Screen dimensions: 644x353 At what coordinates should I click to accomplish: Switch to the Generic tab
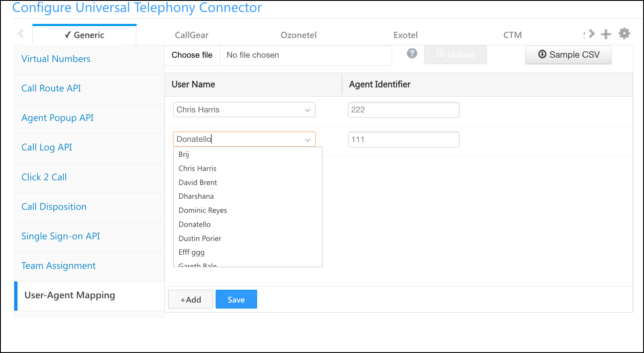[x=85, y=35]
